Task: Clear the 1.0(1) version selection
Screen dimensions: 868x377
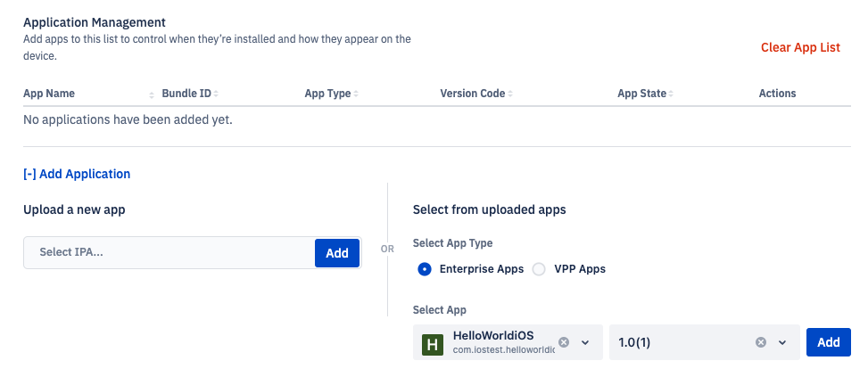Action: (x=761, y=342)
